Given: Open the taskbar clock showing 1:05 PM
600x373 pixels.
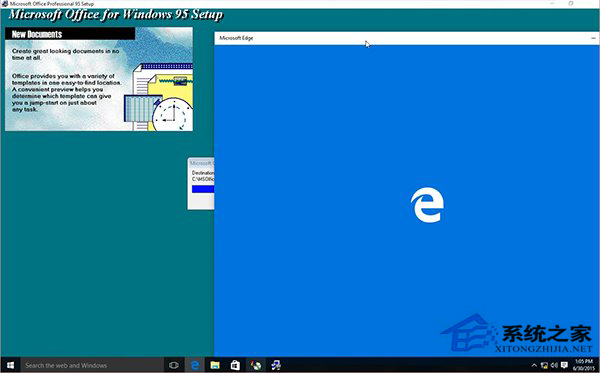Looking at the screenshot, I should coord(584,365).
